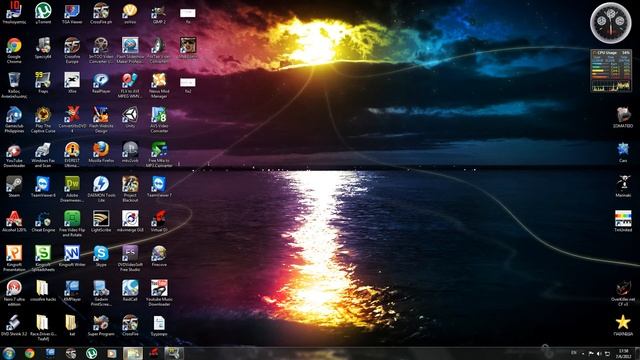
Task: Click the taskbar clock and date
Action: click(623, 353)
